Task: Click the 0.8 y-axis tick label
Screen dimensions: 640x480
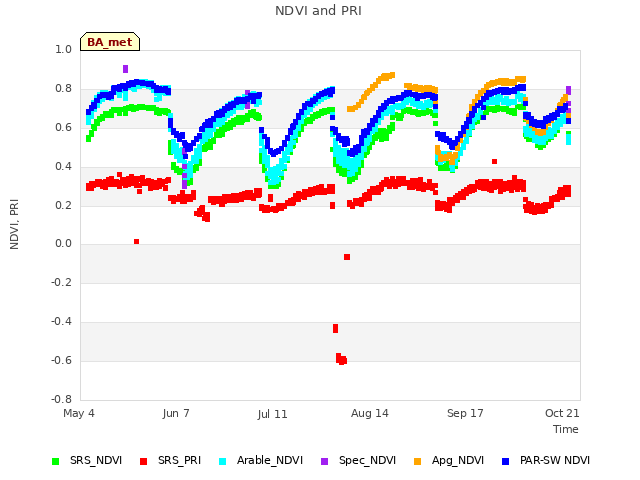Action: tap(63, 88)
